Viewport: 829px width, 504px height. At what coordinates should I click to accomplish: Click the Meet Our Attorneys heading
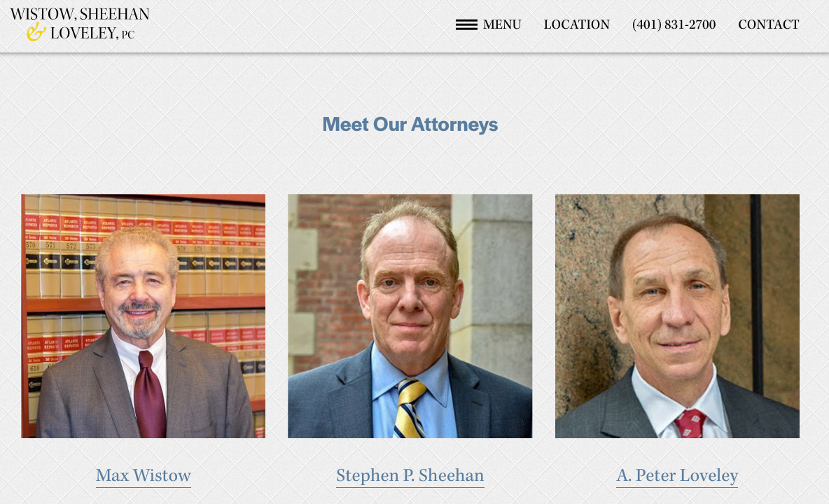coord(410,125)
